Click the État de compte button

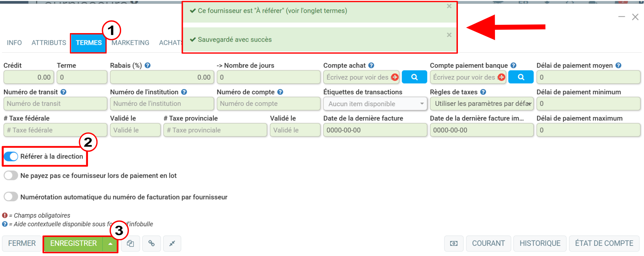[x=604, y=244]
